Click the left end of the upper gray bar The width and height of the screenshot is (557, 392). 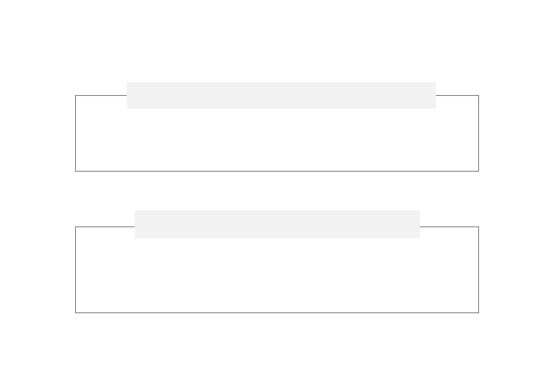tap(129, 95)
